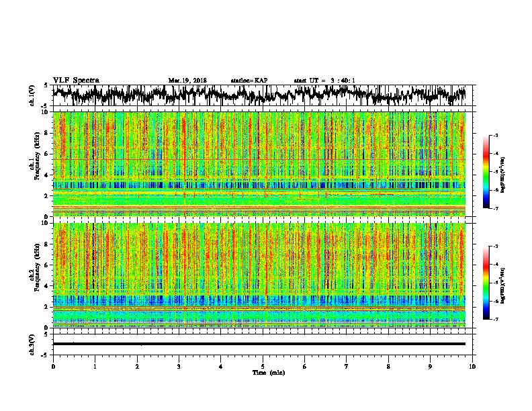Viewport: 532px width, 411px height.
Task: Click the "4" kHz tick on ch.1 frequency axis
Action: (x=46, y=175)
